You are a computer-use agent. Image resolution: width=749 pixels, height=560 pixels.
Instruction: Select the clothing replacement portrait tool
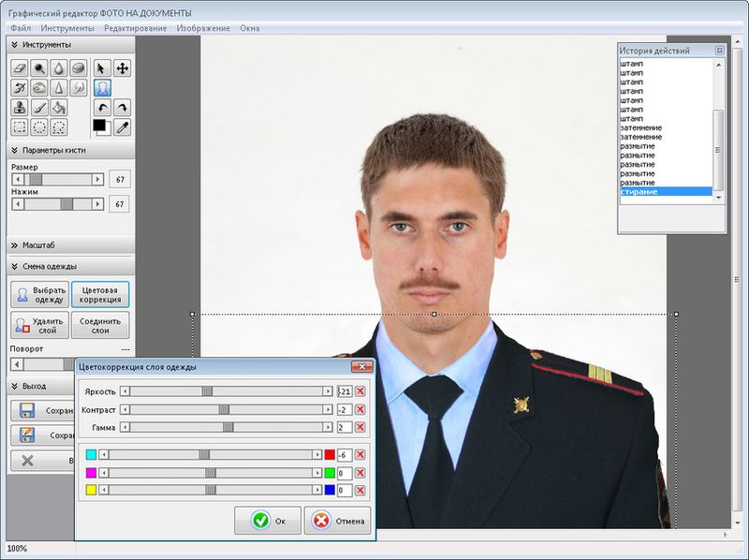[102, 87]
